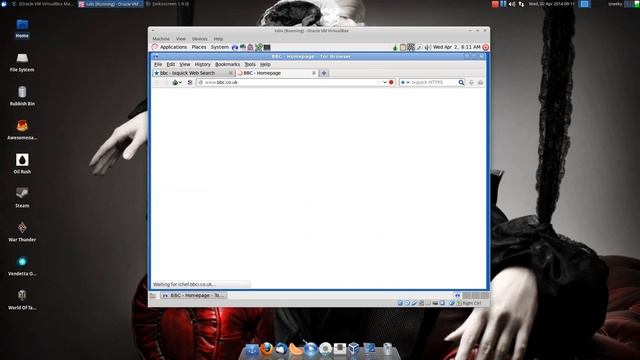640x360 pixels.
Task: Click the guest clock 'Wed Apr 2, 8:11 AM'
Action: pos(457,47)
